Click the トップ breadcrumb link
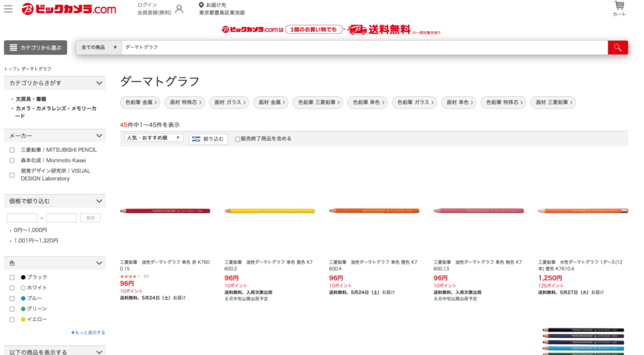This screenshot has height=355, width=644. tap(10, 69)
